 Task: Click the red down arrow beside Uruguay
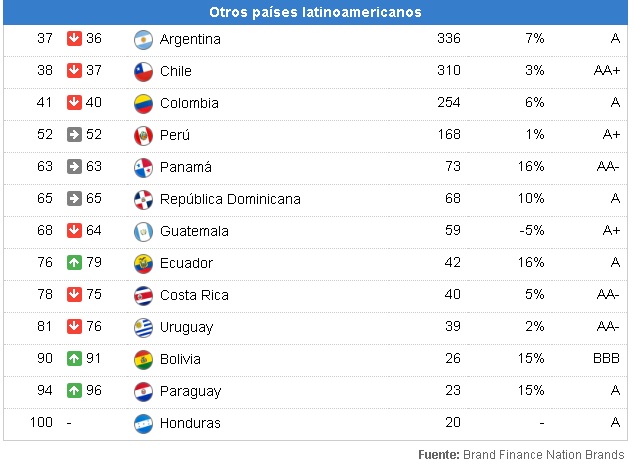click(x=74, y=328)
